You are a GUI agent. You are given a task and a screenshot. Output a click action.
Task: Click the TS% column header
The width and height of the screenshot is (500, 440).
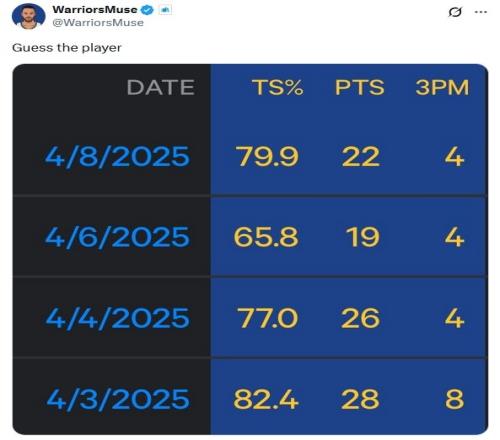pos(278,87)
